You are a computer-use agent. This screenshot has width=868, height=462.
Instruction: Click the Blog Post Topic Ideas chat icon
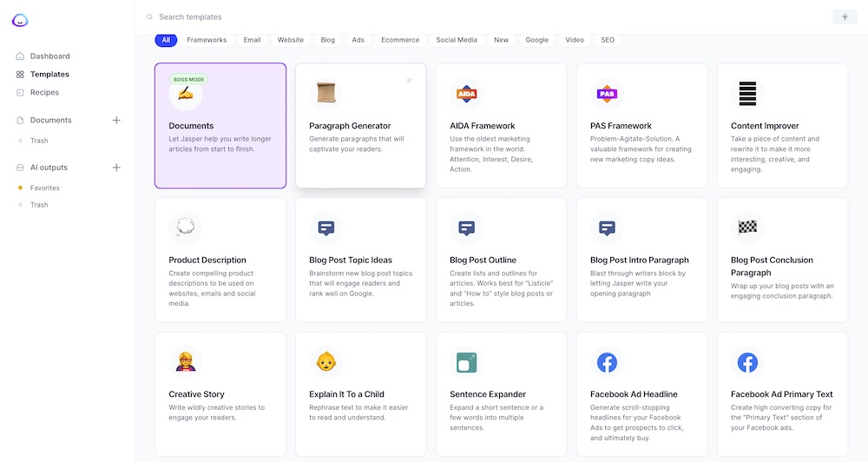pyautogui.click(x=326, y=228)
